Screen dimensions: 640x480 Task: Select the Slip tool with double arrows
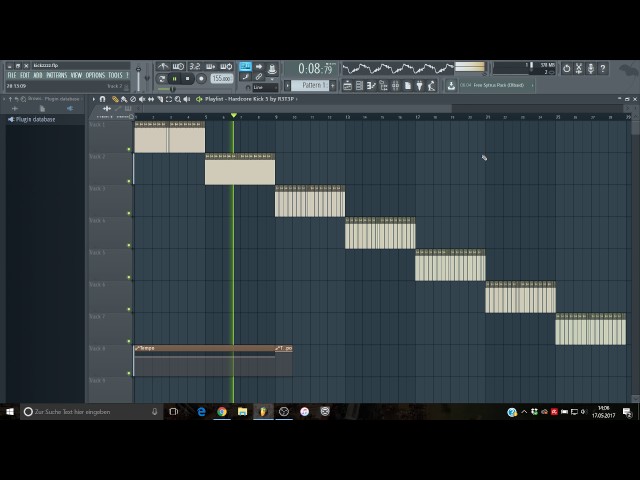pos(151,99)
